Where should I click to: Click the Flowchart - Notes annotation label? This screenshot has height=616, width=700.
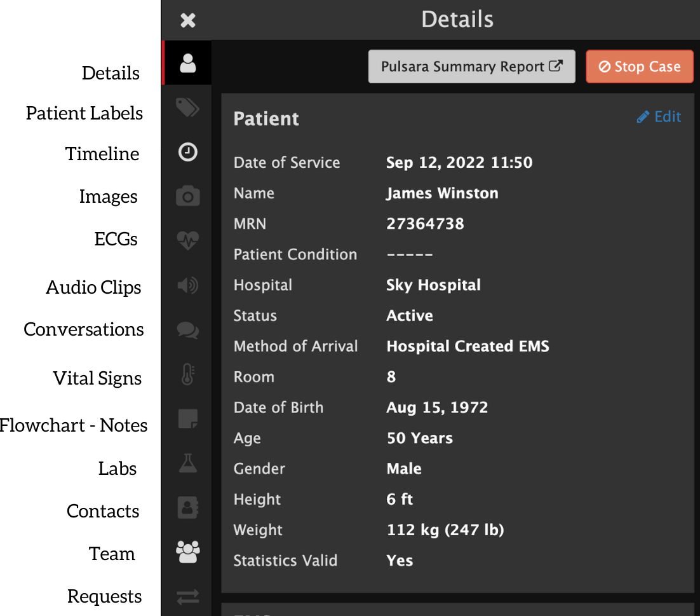click(x=74, y=425)
